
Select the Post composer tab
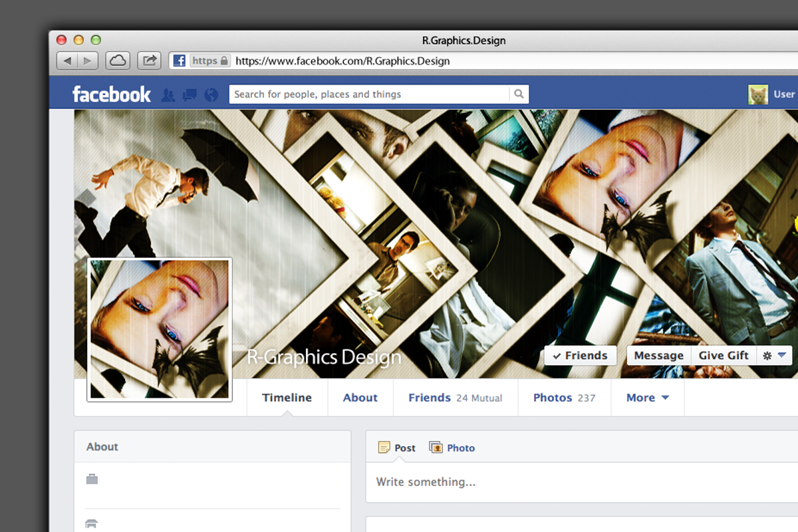point(397,448)
